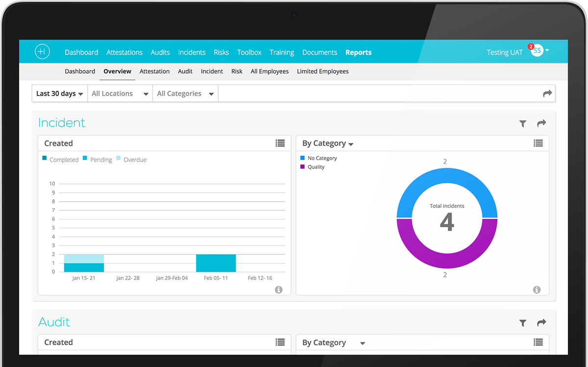Toggle the Completed series in the Created chart legend
The image size is (588, 367).
tap(60, 159)
